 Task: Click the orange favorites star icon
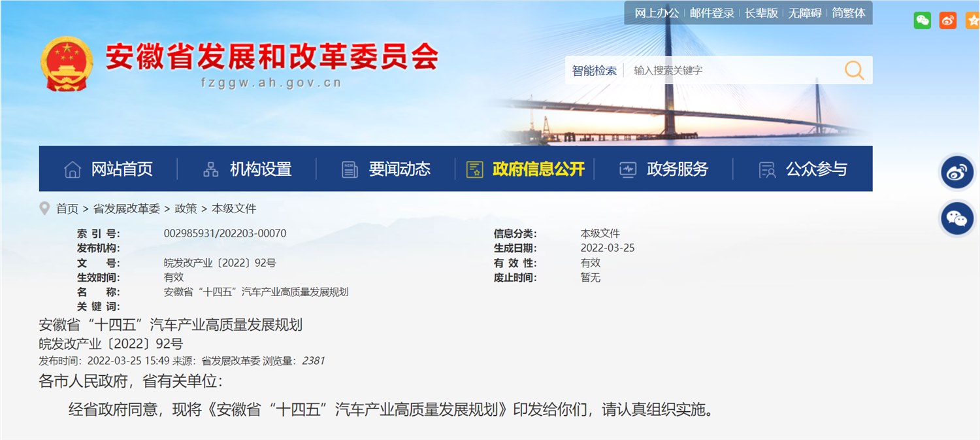pos(972,20)
